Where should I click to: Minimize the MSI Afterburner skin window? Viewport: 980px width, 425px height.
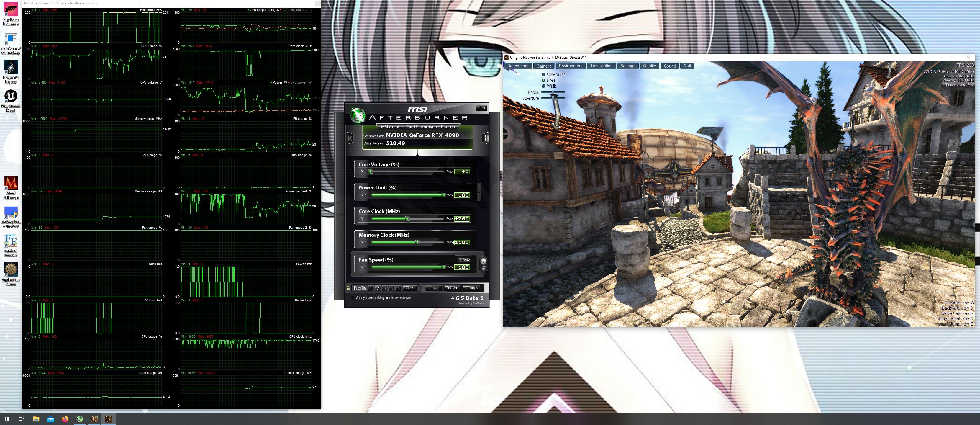(478, 108)
